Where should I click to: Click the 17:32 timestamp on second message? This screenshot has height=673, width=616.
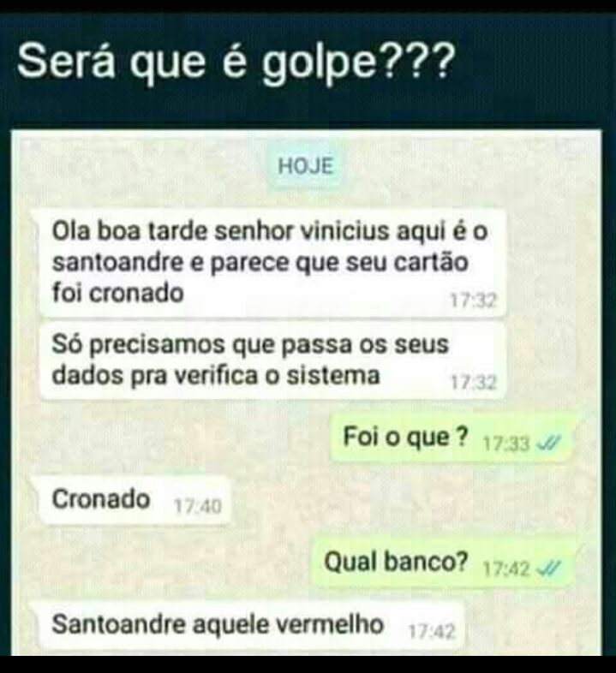[474, 382]
